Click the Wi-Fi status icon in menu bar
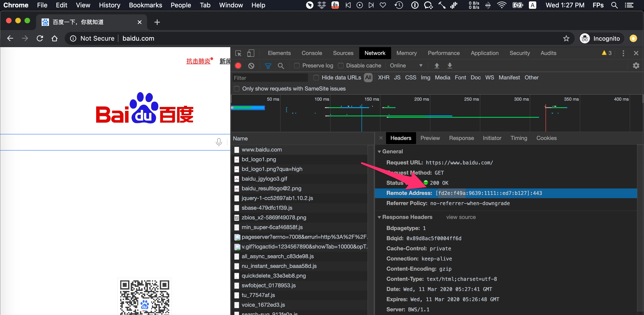This screenshot has height=315, width=644. [502, 5]
